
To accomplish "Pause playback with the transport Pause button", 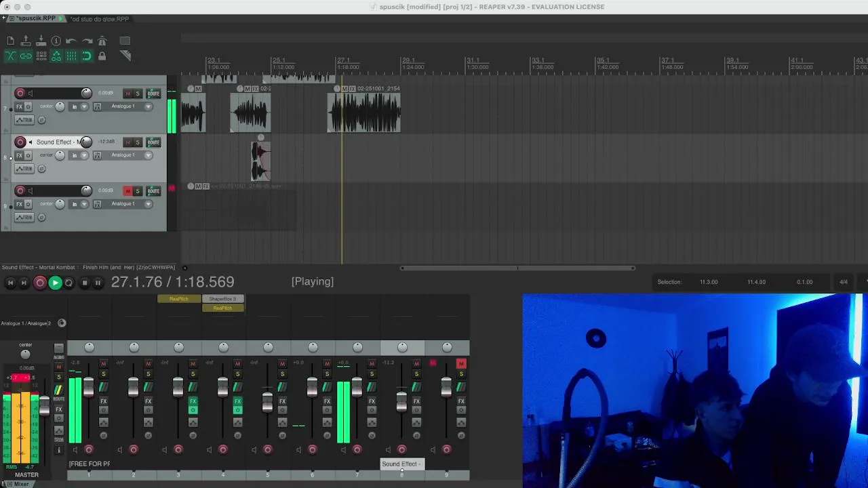I will [98, 283].
